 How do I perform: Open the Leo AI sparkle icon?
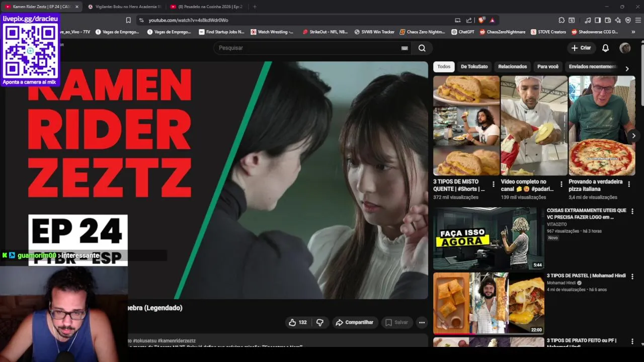point(618,20)
